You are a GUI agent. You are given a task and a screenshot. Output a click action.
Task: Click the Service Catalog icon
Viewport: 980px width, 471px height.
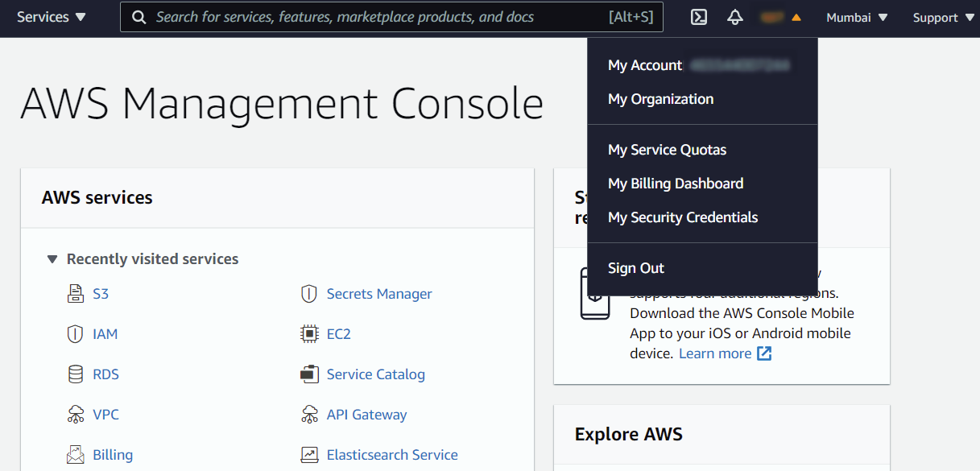(309, 374)
